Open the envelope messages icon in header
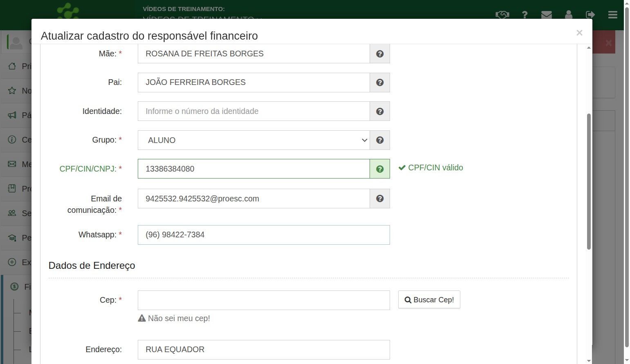This screenshot has width=630, height=364. tap(546, 15)
